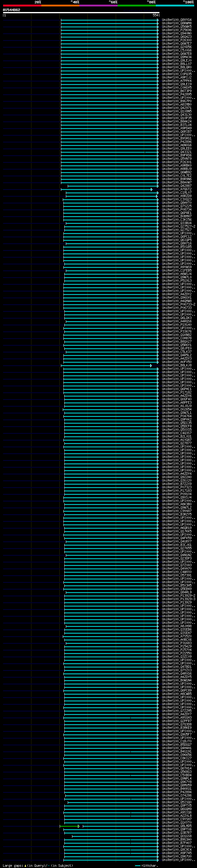Click the alignment bar for UniRef100_B8LKJ8
Image resolution: width=197 pixels, height=868 pixels.
[107, 365]
